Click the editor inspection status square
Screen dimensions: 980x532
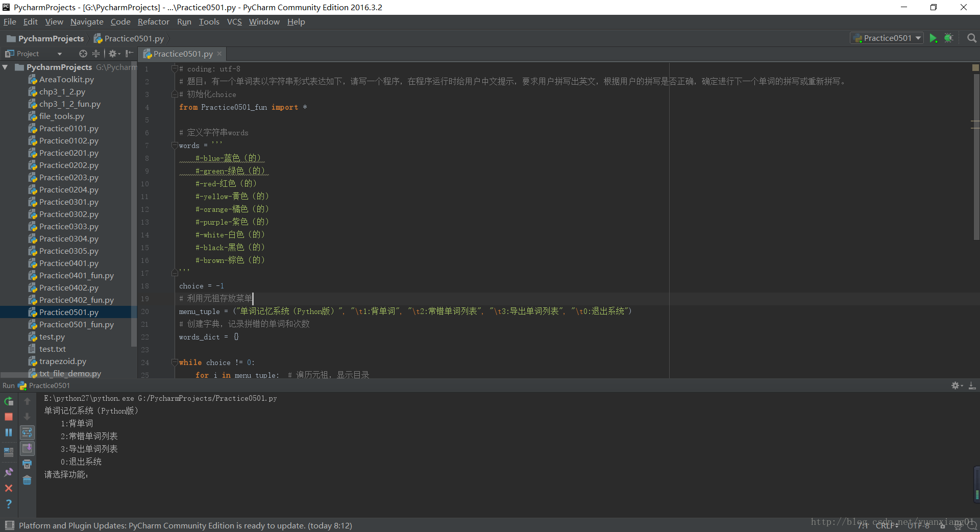(975, 67)
